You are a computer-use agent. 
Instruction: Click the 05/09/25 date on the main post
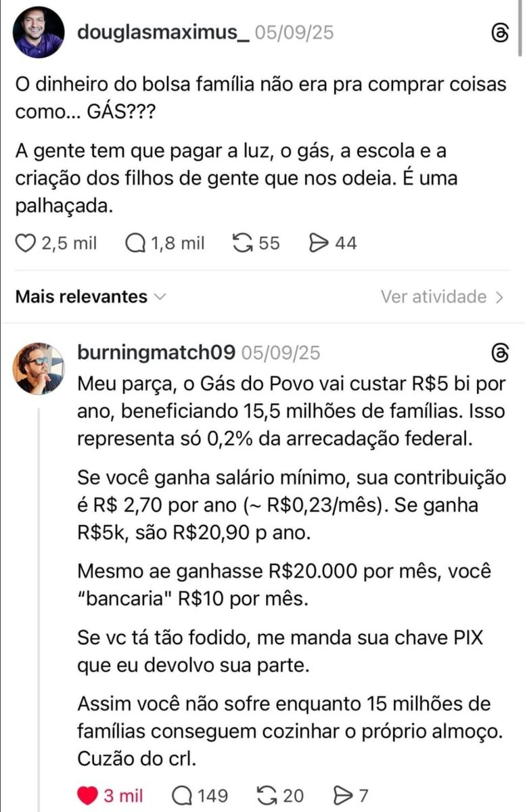[294, 32]
